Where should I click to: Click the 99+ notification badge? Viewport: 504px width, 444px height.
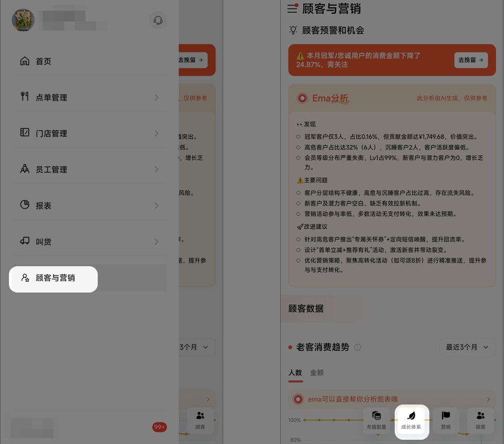159,427
